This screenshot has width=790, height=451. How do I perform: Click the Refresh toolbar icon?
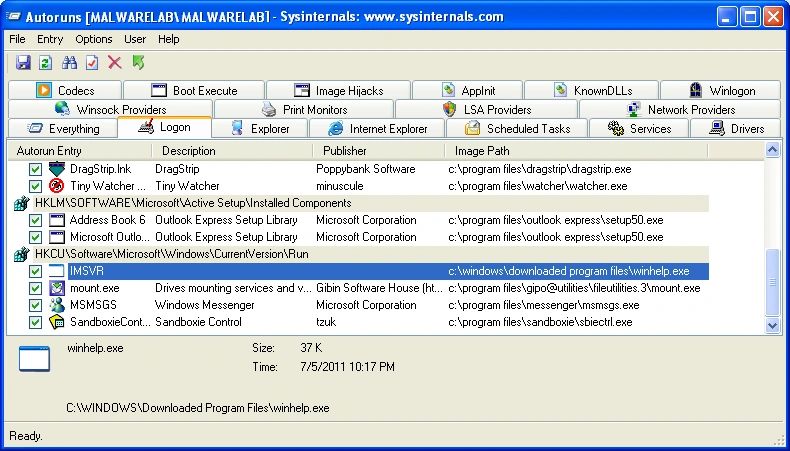(x=46, y=63)
